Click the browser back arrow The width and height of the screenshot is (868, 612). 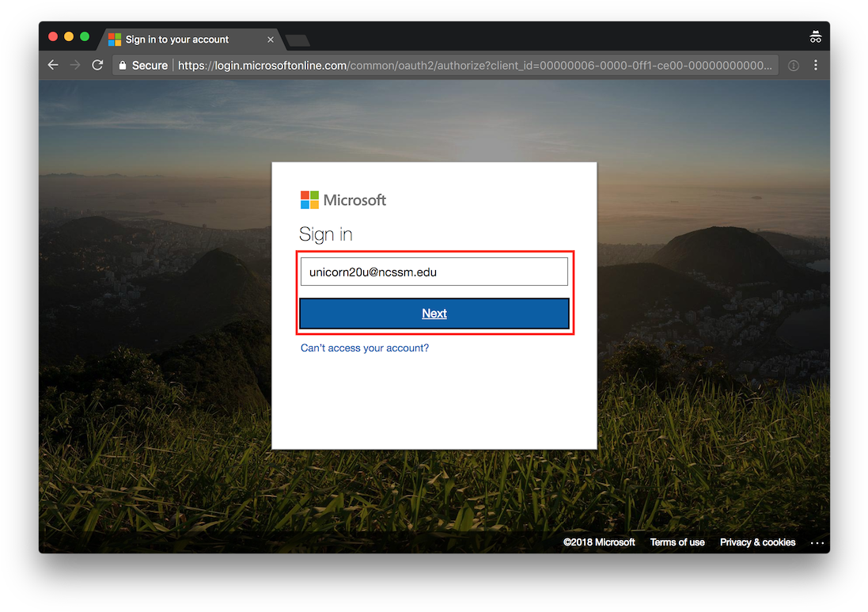point(53,65)
